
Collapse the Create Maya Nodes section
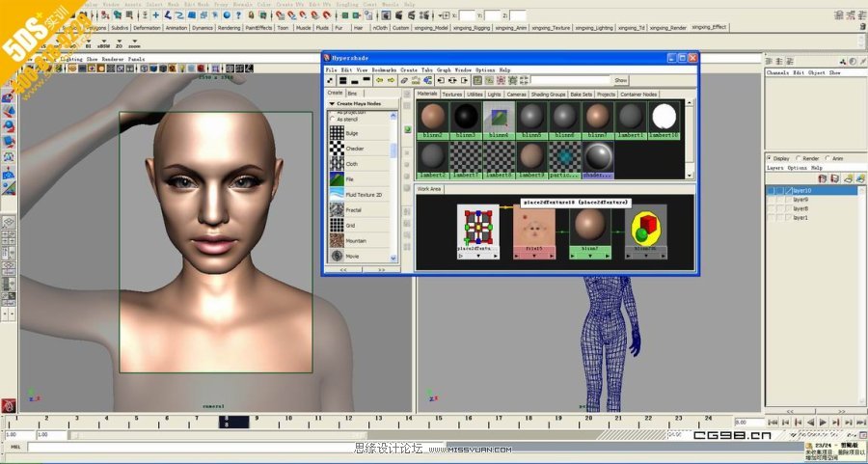pos(333,103)
